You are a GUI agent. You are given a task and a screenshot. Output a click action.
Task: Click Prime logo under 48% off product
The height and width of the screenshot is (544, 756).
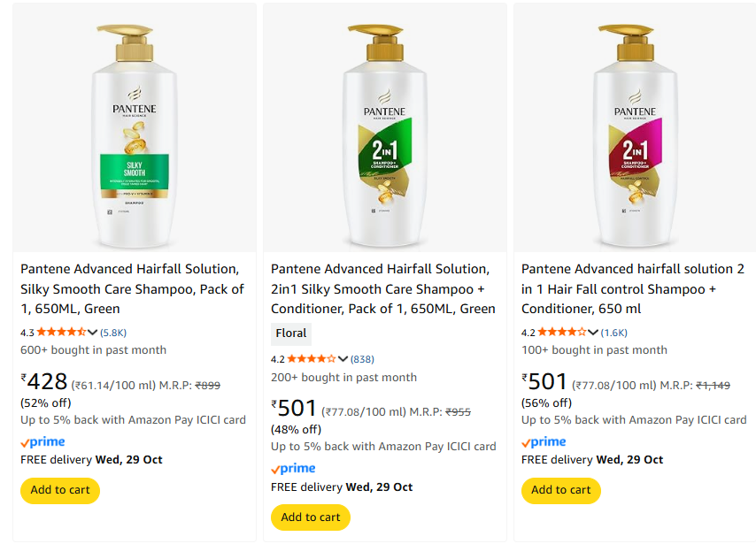click(293, 469)
